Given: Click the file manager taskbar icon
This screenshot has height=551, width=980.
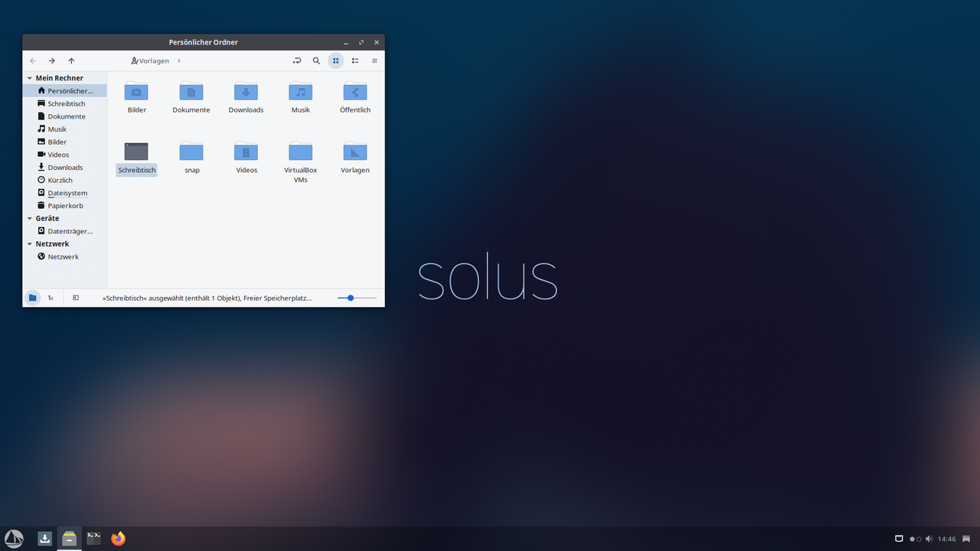Looking at the screenshot, I should (x=70, y=538).
